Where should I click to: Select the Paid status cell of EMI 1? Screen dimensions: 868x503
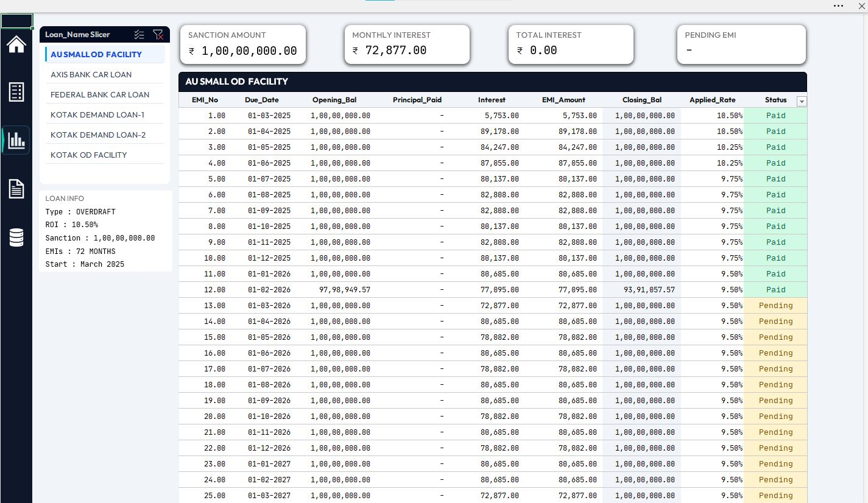[x=775, y=115]
